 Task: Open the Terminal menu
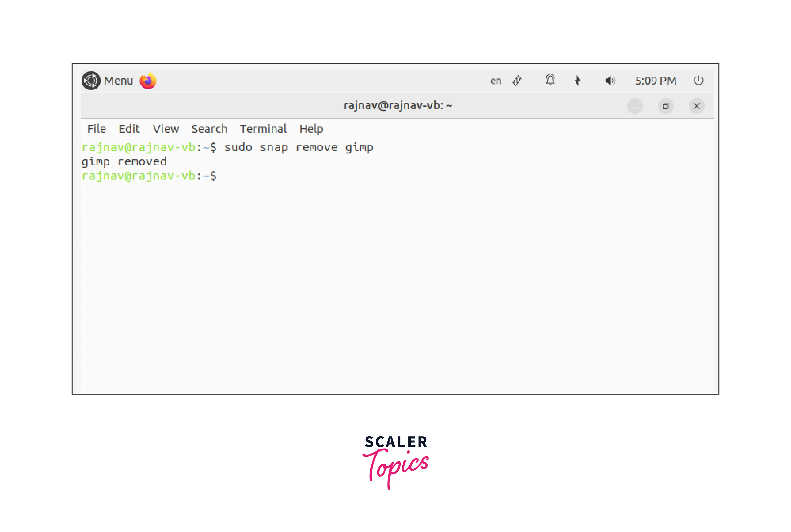point(263,129)
